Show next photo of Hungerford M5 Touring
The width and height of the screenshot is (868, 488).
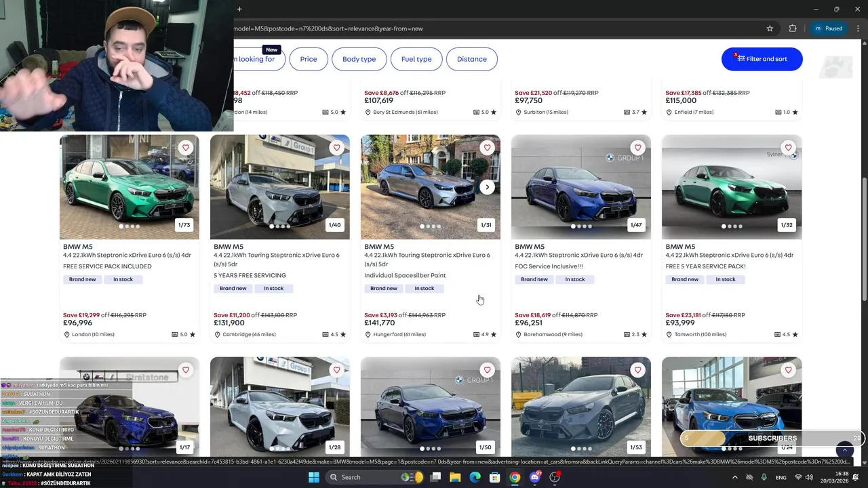click(487, 187)
